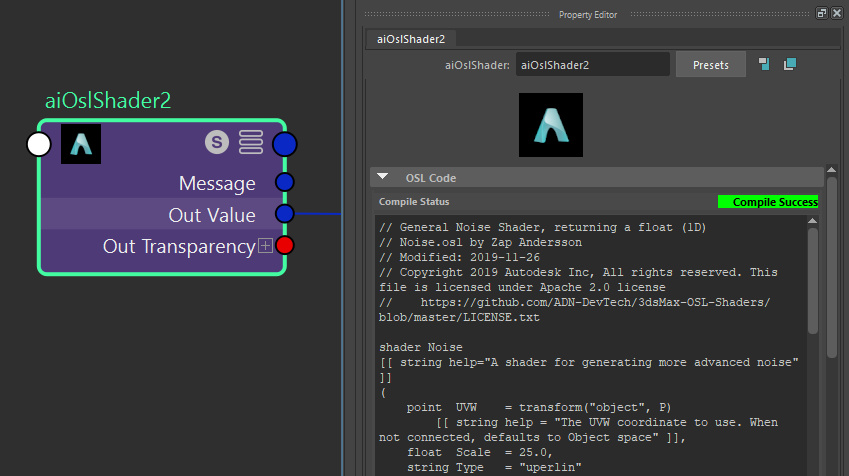Click the large blue output port on node header
The width and height of the screenshot is (849, 476).
[x=284, y=145]
